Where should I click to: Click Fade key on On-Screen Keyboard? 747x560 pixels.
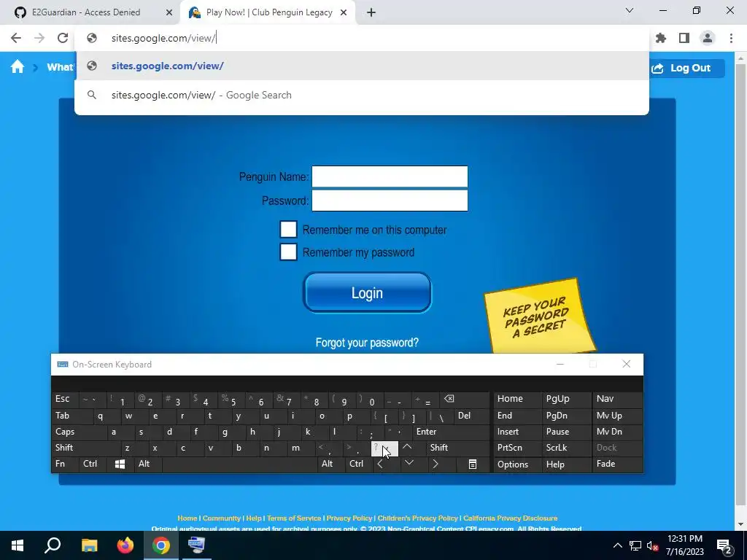(617, 464)
